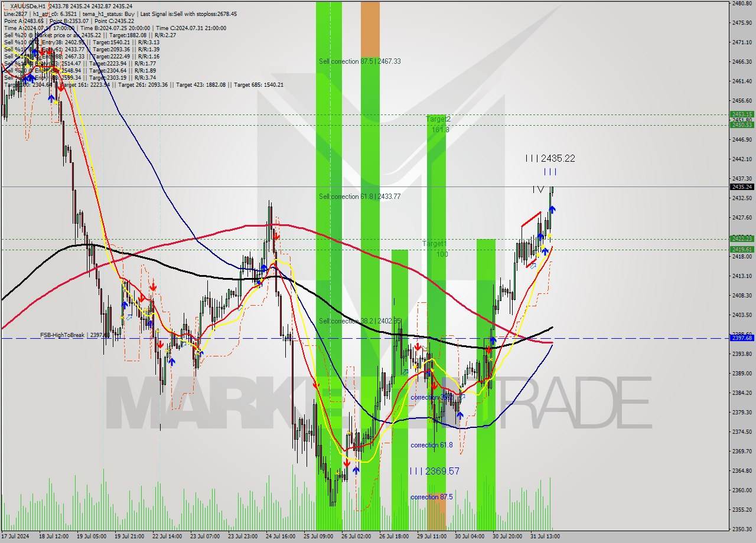Click the green 2419.61 price tag
756x543 pixels.
pos(741,249)
